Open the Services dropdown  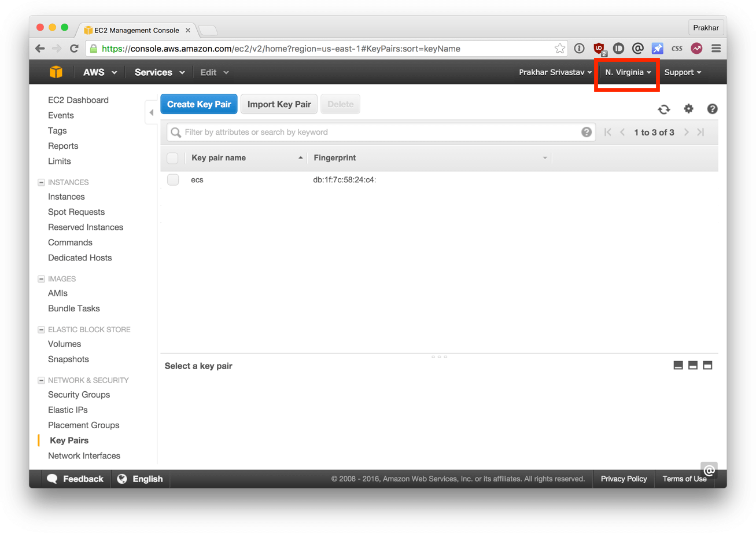(x=160, y=72)
